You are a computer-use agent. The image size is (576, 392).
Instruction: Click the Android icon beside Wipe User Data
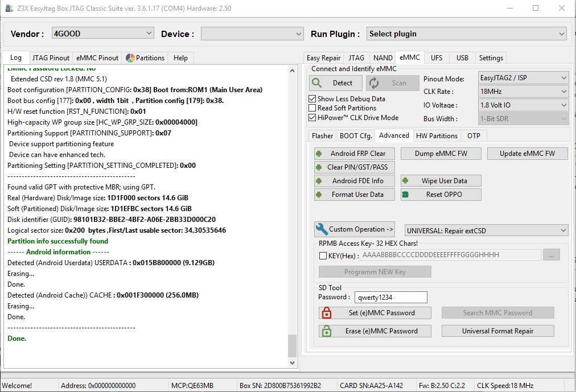pos(405,180)
